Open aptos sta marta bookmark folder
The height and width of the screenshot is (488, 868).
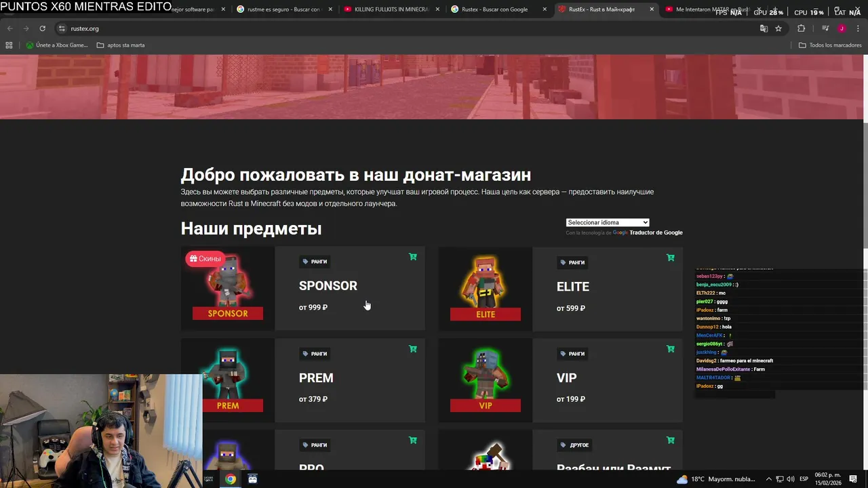coord(121,45)
